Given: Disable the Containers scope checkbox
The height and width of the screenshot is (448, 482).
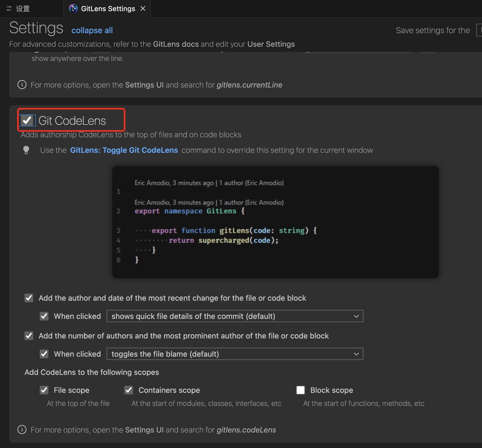Looking at the screenshot, I should point(129,390).
